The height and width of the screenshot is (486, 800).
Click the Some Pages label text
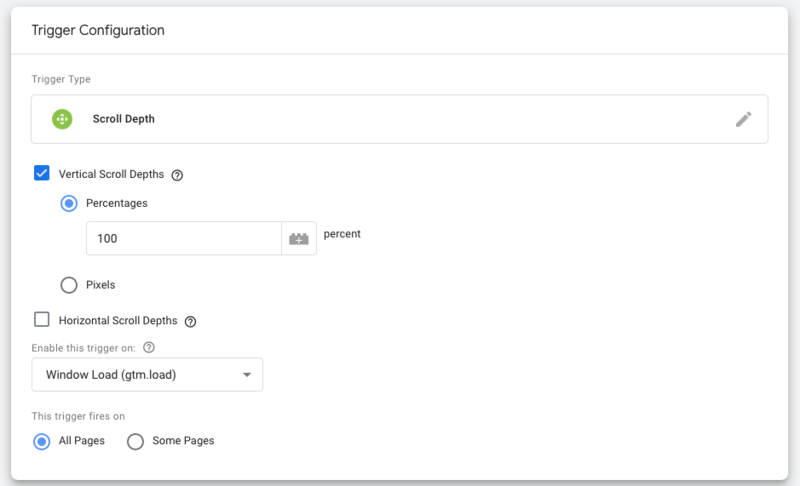(183, 441)
